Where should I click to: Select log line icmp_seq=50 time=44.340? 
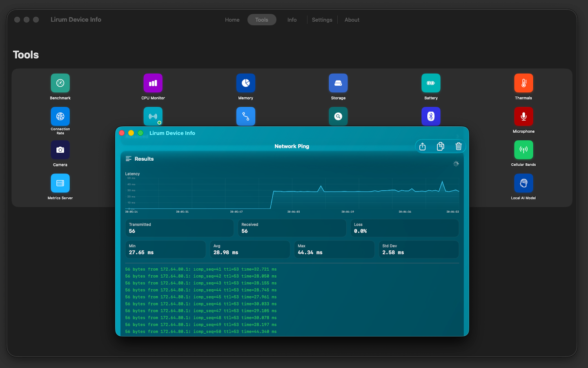coord(201,332)
